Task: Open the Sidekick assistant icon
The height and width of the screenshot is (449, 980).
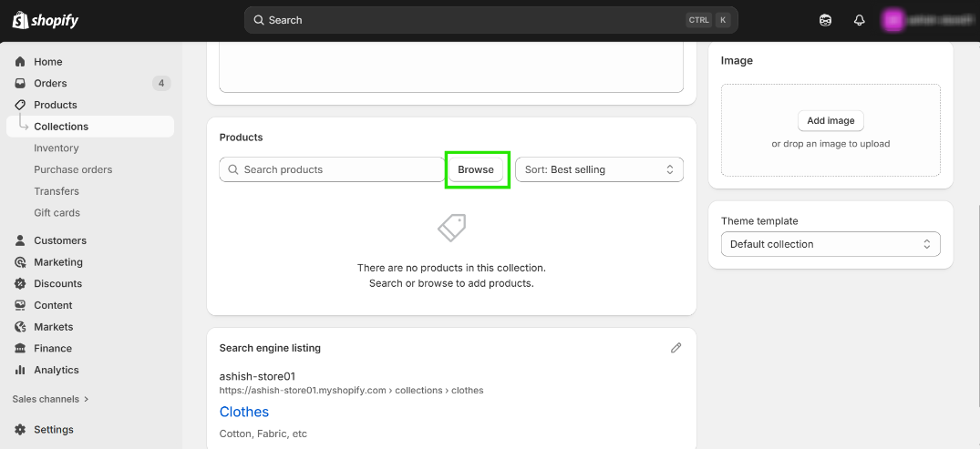Action: 825,20
